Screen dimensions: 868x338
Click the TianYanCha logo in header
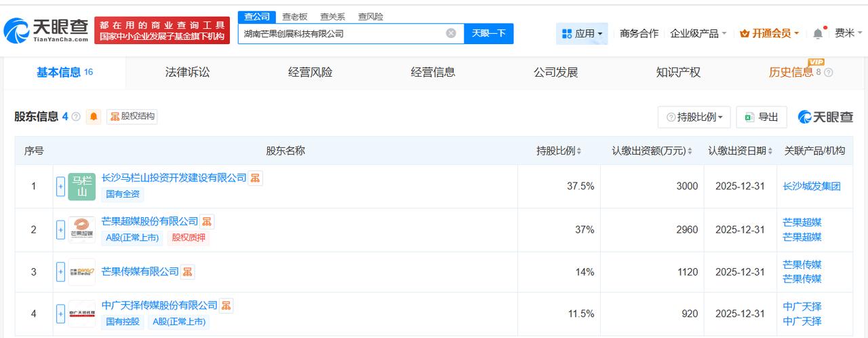click(46, 30)
